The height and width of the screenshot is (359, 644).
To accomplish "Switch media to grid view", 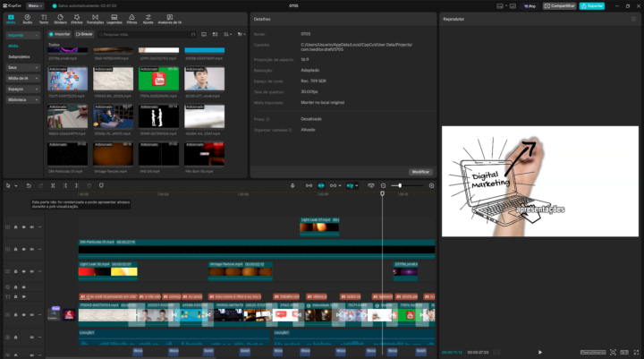I will point(215,35).
